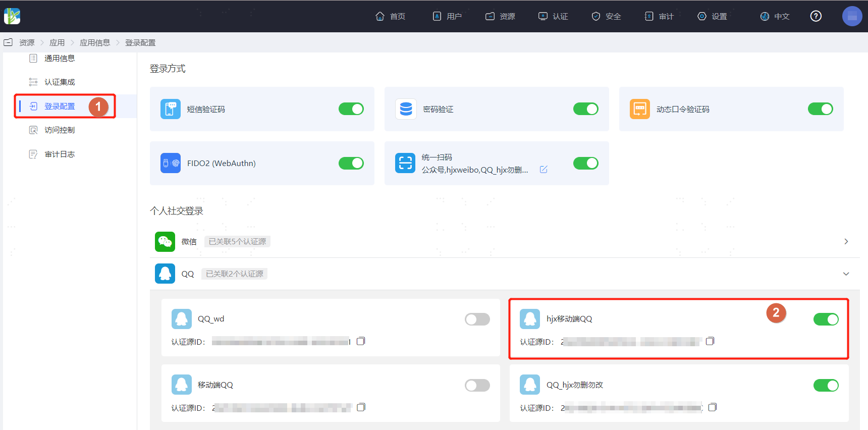Viewport: 868px width, 430px height.
Task: Edit the 统一扫码 sources with the pencil icon
Action: [544, 170]
